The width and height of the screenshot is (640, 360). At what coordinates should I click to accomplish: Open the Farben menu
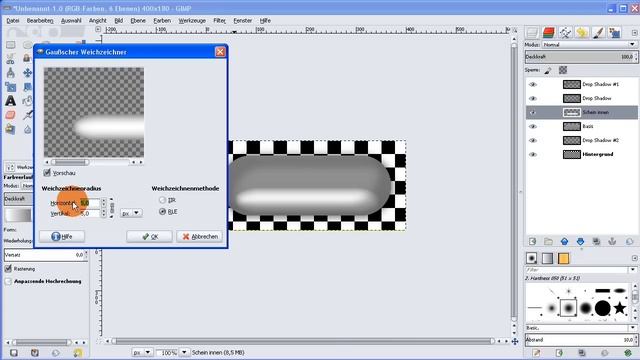(162, 20)
